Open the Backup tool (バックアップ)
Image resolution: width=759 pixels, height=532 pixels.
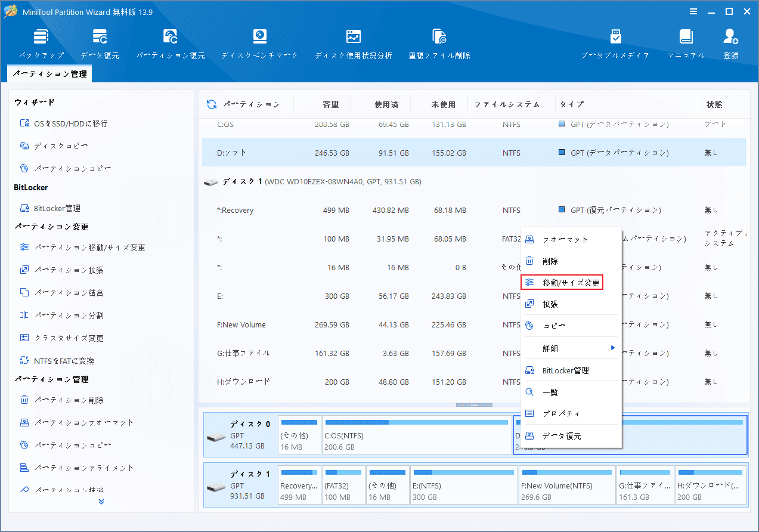[41, 44]
